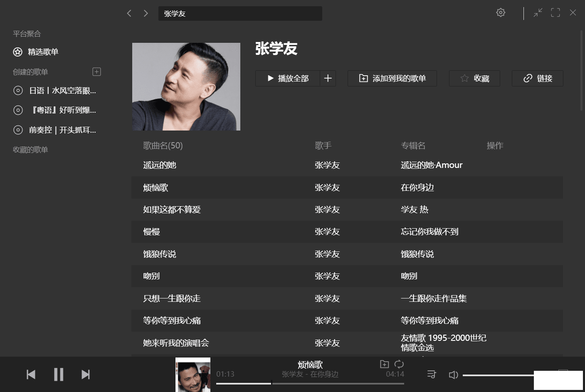
Task: Adjust the volume slider
Action: (x=498, y=375)
